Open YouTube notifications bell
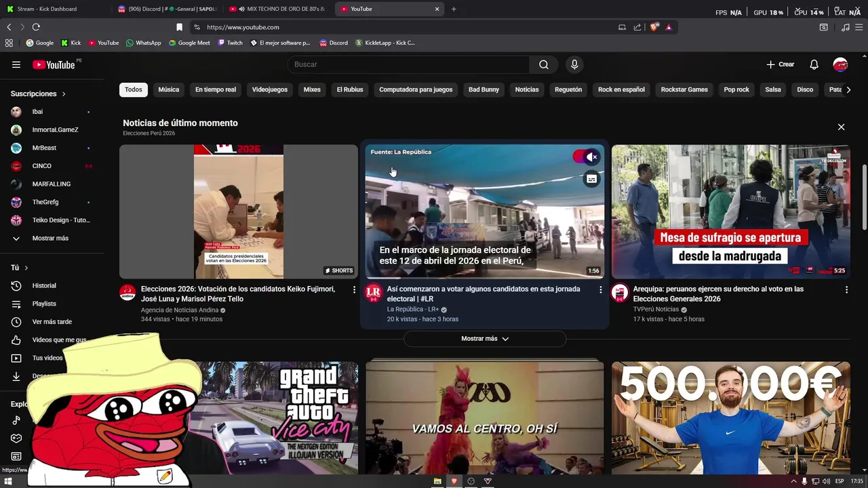 pyautogui.click(x=814, y=64)
